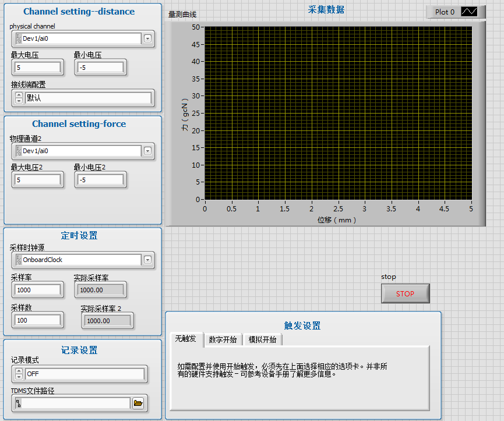Image resolution: width=504 pixels, height=421 pixels.
Task: Click the y-axis maximum value 50
Action: 196,27
